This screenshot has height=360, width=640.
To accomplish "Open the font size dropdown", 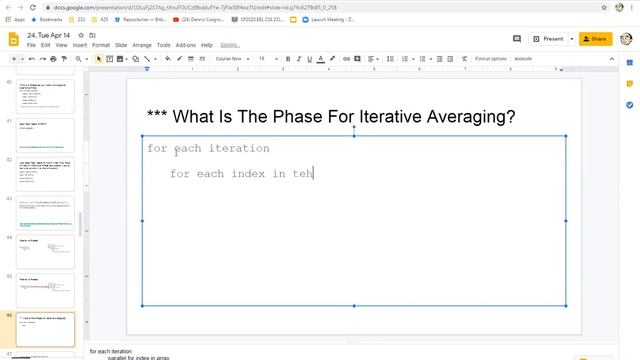I will [268, 59].
